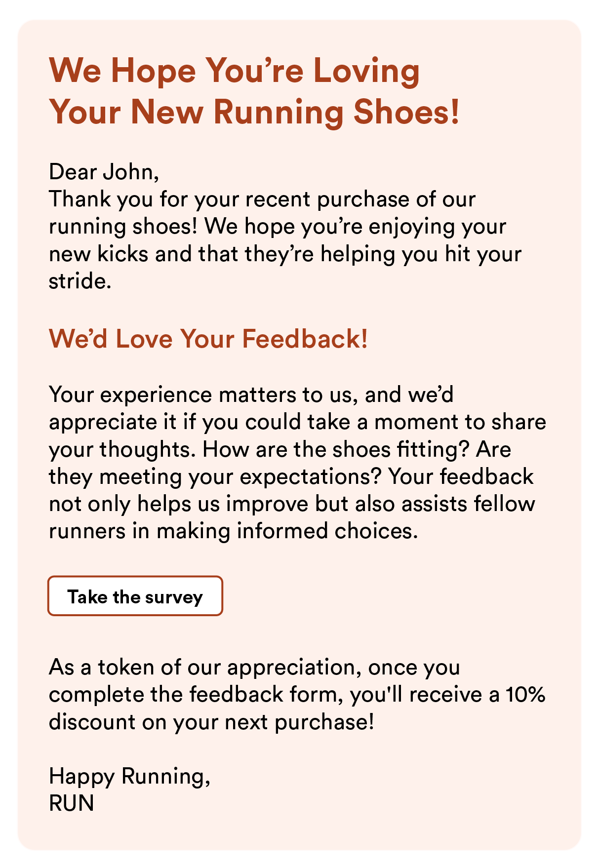Click the "We'd Love Your Feedback!" subheading
The width and height of the screenshot is (599, 868).
pyautogui.click(x=208, y=339)
